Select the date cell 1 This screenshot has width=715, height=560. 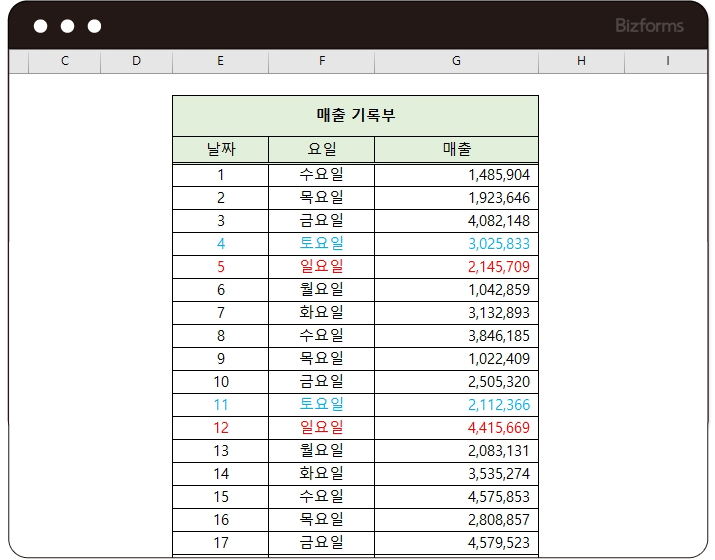coord(221,175)
